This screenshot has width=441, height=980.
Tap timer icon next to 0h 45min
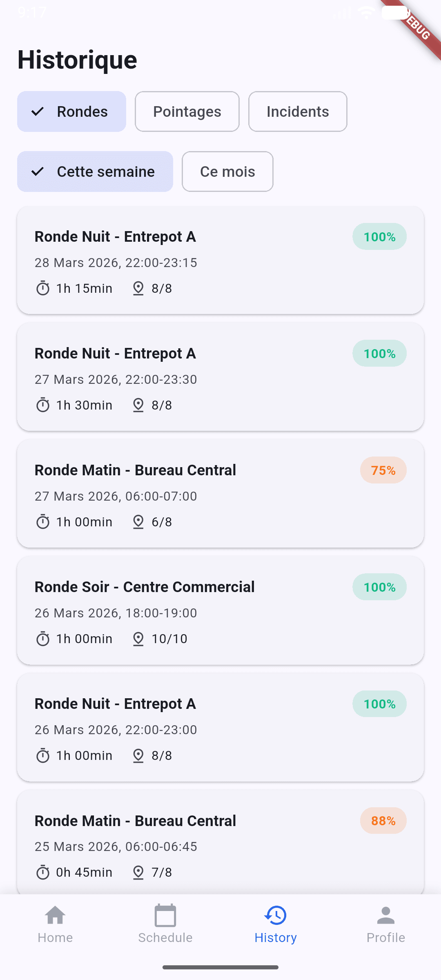[x=43, y=872]
